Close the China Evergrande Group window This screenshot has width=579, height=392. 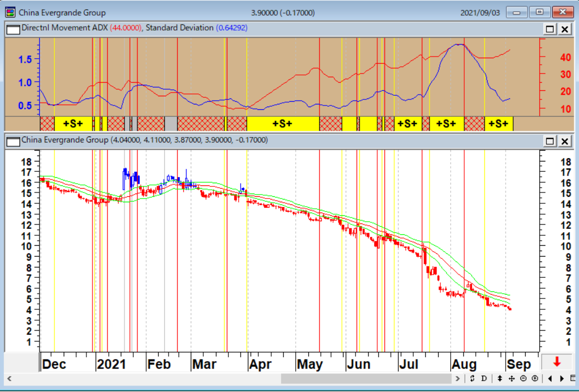coord(562,13)
